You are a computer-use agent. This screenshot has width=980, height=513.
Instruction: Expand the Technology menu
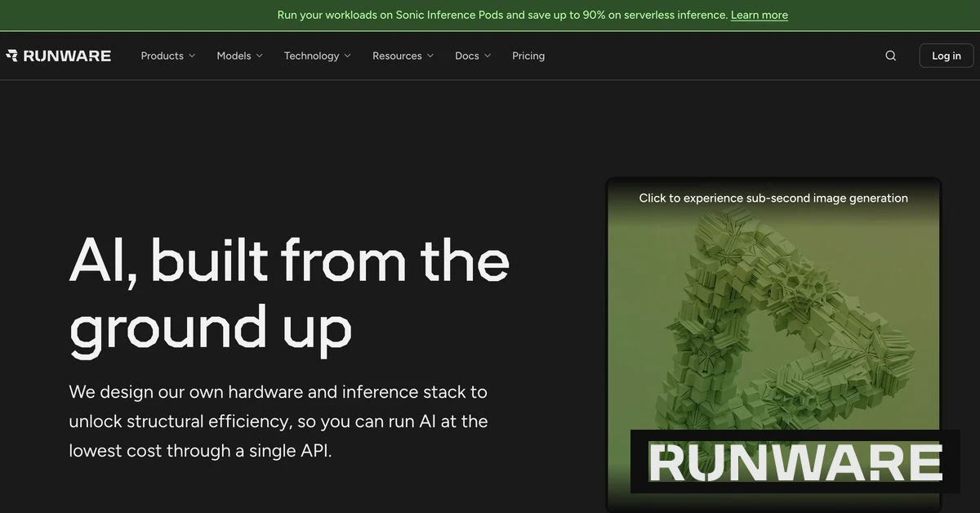[x=318, y=56]
